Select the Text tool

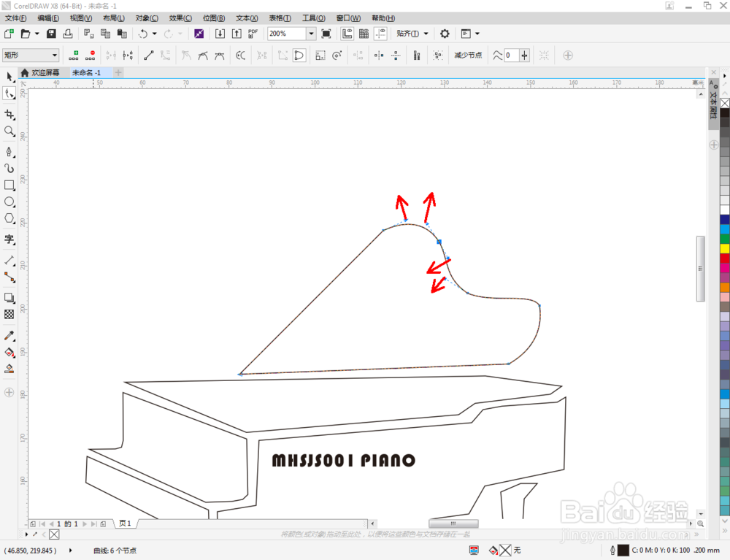[9, 239]
